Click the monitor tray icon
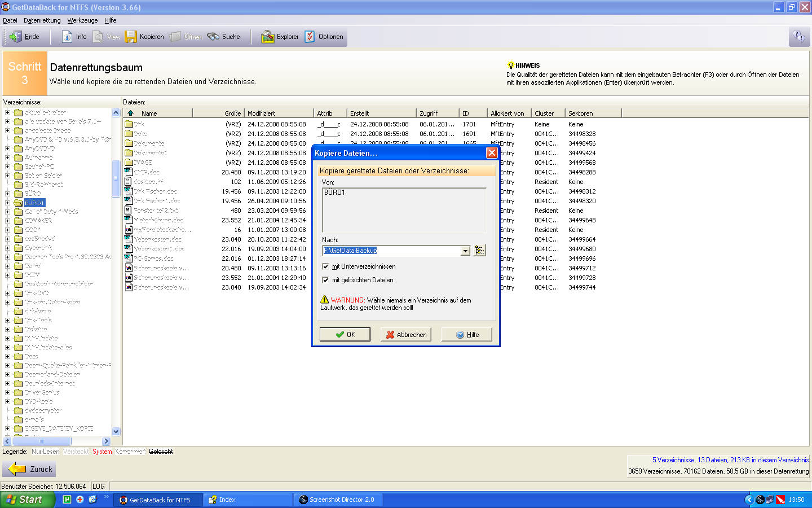The image size is (812, 508). coord(770,500)
